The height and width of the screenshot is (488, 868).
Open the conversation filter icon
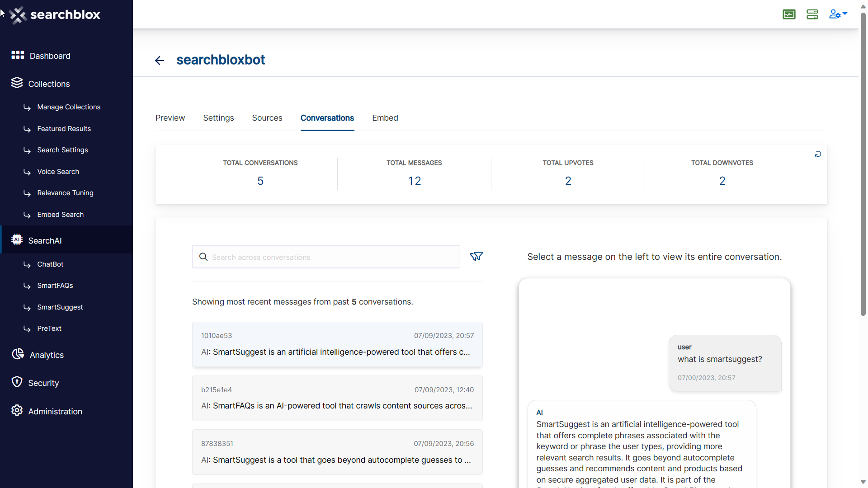pos(476,257)
